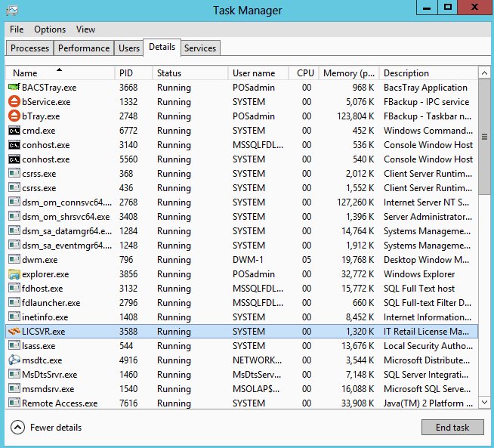494x448 pixels.
Task: Click the BACSTray.exe process icon
Action: (14, 87)
